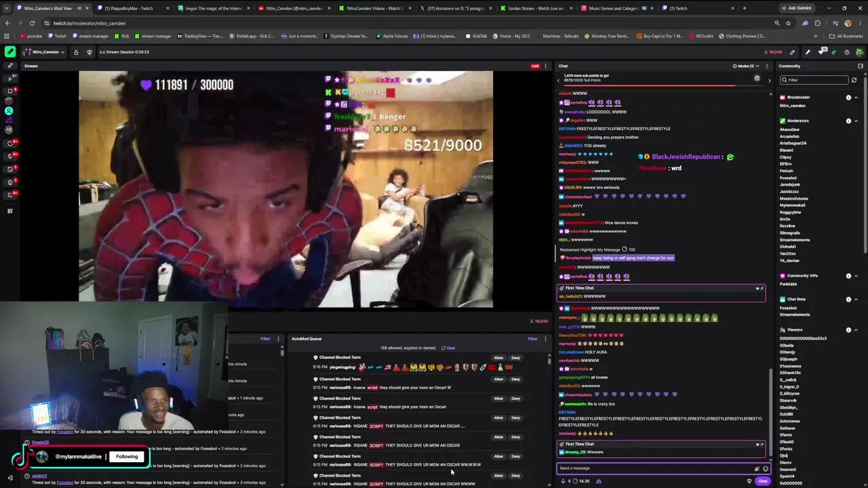
Task: Open the chat Modes (1) dropdown
Action: pos(747,66)
